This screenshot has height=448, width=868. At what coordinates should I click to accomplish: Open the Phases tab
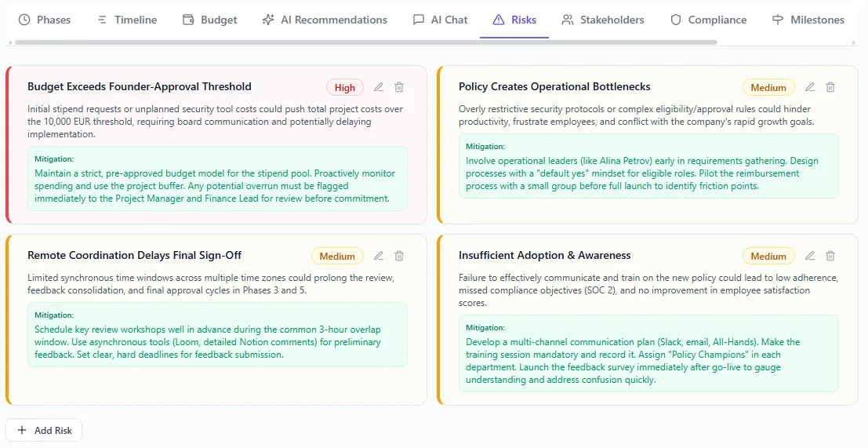(x=44, y=20)
